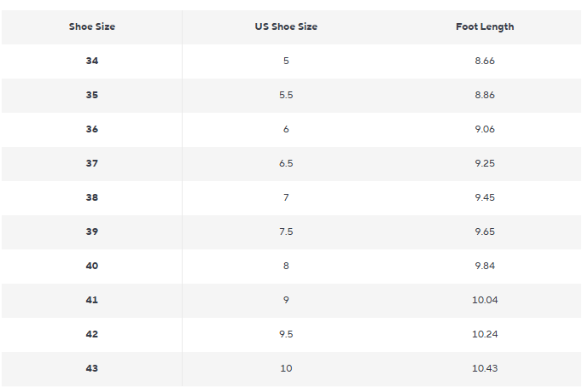Click the Foot Length column header
This screenshot has width=588, height=387.
[485, 26]
